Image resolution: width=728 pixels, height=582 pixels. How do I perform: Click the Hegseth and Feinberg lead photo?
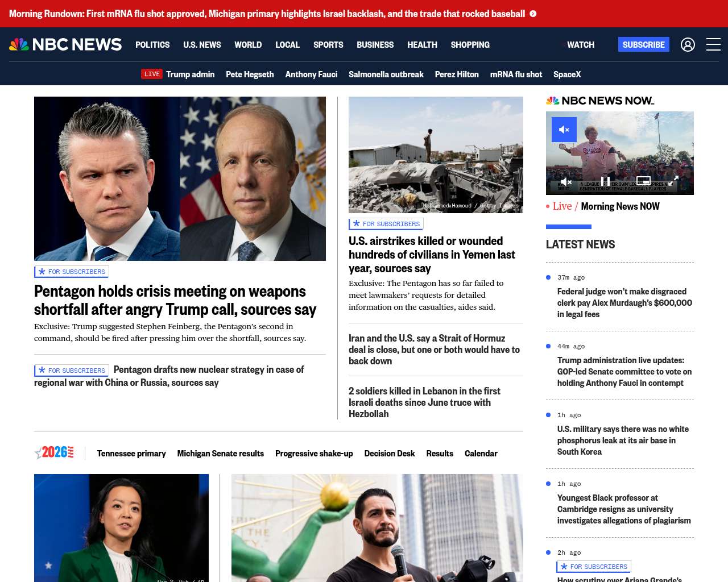click(x=180, y=178)
